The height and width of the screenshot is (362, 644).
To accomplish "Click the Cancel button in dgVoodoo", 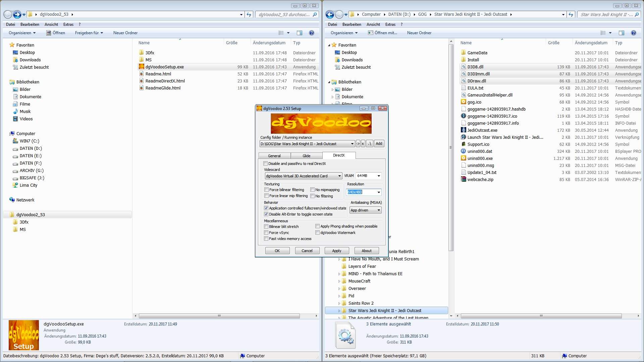I will (x=307, y=251).
